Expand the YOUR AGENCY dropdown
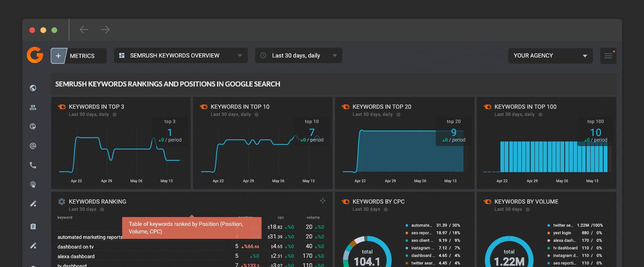644x267 pixels. tap(550, 55)
